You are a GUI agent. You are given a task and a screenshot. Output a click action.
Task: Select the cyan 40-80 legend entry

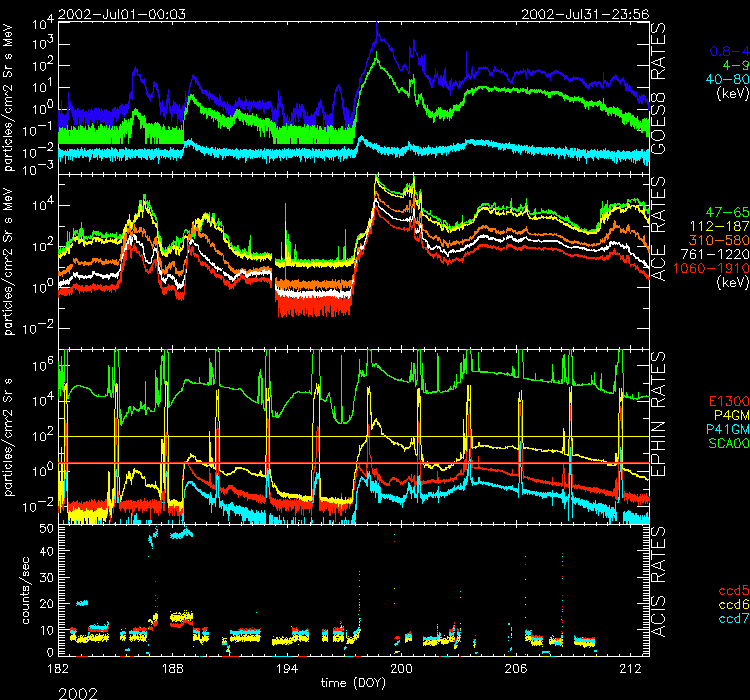point(725,79)
